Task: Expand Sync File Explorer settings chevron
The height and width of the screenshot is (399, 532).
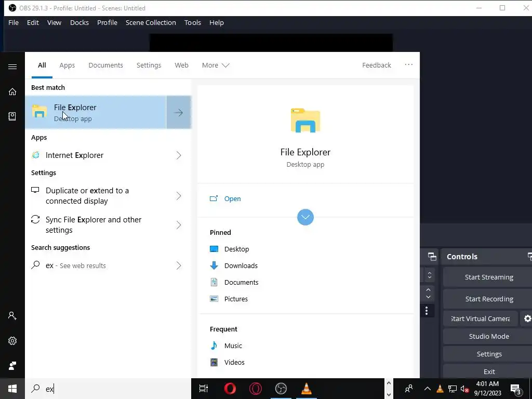Action: click(x=179, y=225)
